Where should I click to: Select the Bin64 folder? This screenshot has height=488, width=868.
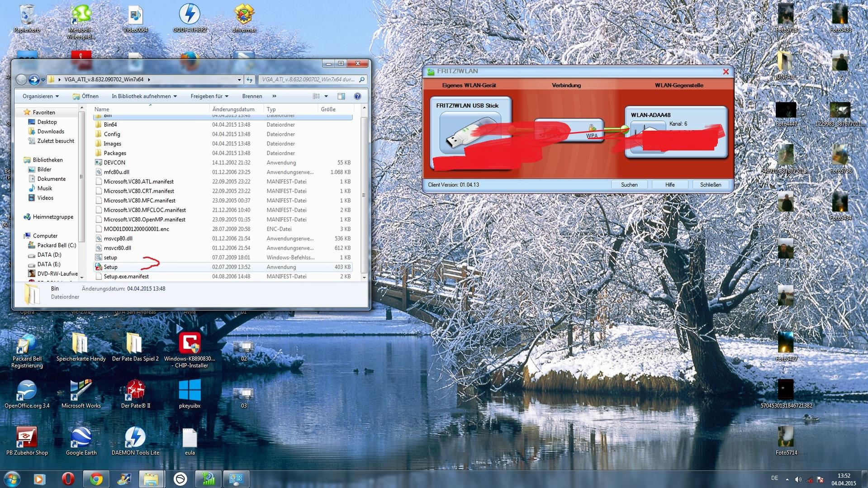[223, 125]
